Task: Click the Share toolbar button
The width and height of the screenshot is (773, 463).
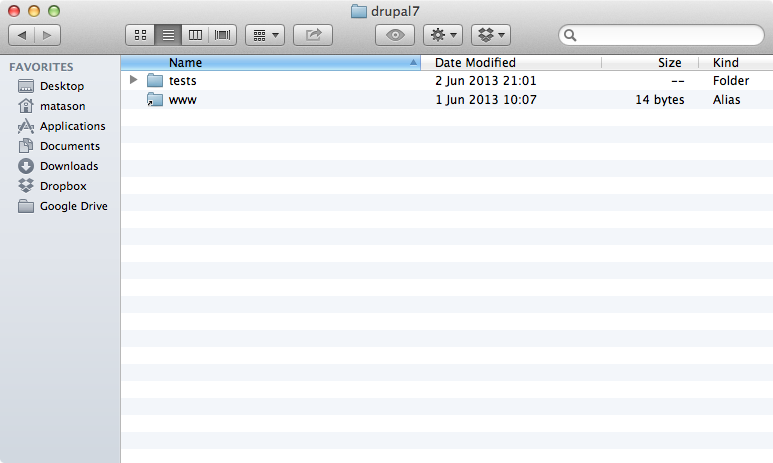Action: (313, 35)
